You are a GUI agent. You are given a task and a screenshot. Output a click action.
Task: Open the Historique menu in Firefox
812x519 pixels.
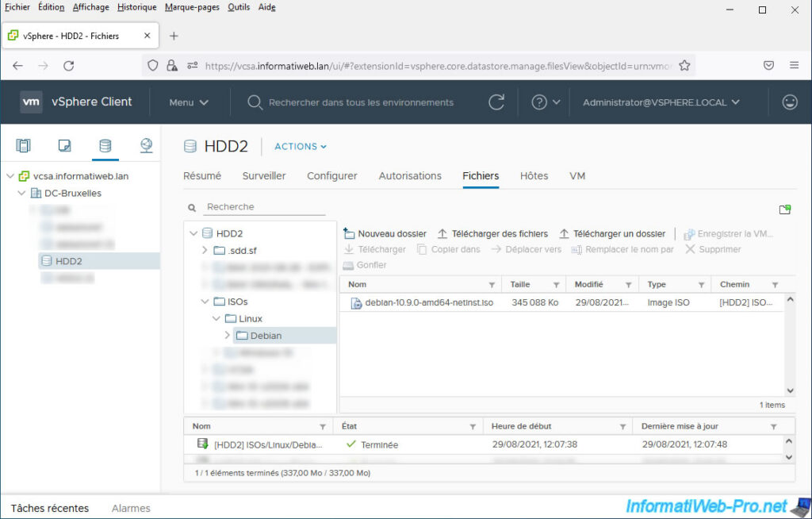136,7
